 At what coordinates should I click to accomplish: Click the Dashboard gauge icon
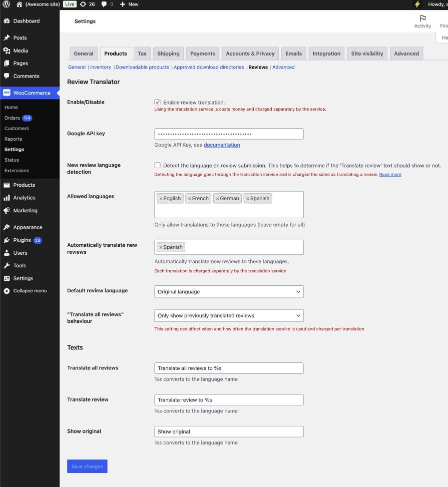pos(7,21)
